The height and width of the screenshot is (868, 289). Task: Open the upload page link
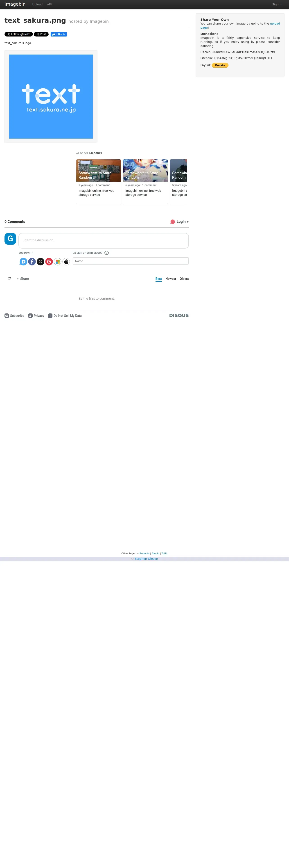tap(275, 24)
